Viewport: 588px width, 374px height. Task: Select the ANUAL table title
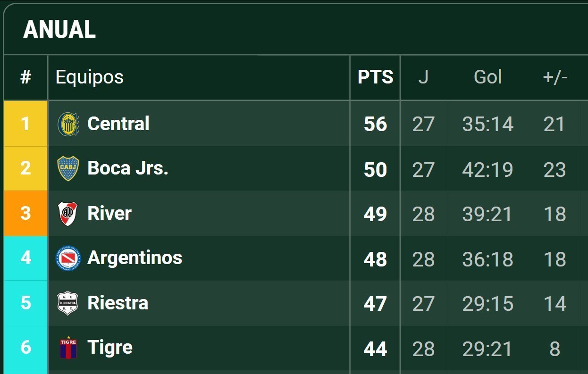59,30
